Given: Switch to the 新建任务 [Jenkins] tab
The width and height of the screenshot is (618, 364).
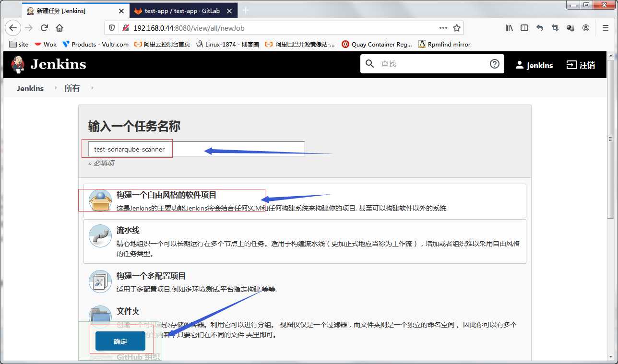Looking at the screenshot, I should (75, 11).
